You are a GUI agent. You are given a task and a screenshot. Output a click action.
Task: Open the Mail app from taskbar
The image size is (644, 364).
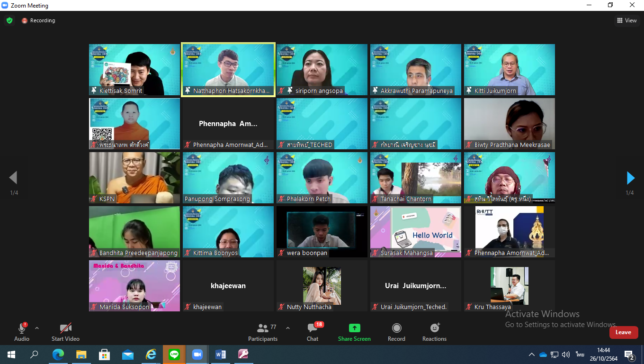pos(128,355)
